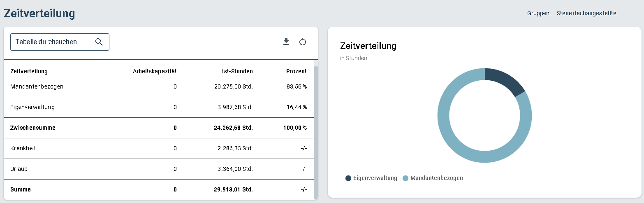This screenshot has width=644, height=203.
Task: Click the Mandantenbezogen legend label text
Action: pos(437,178)
